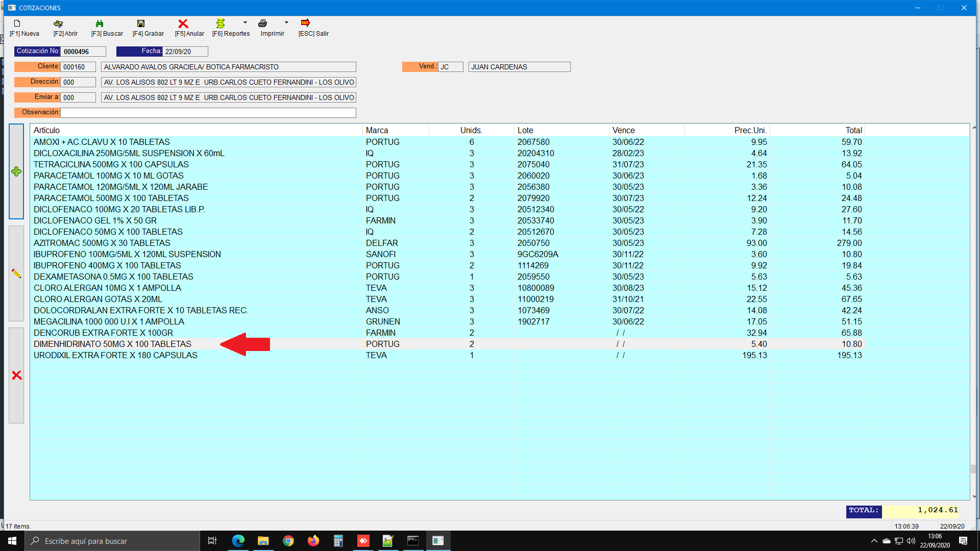Click the Total column header
Viewport: 980px width, 551px height.
[817, 131]
